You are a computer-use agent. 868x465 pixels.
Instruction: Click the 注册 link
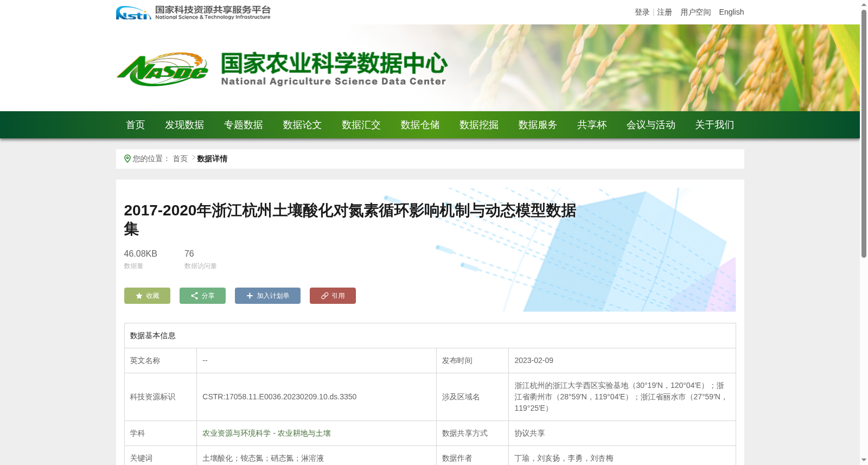click(x=665, y=12)
